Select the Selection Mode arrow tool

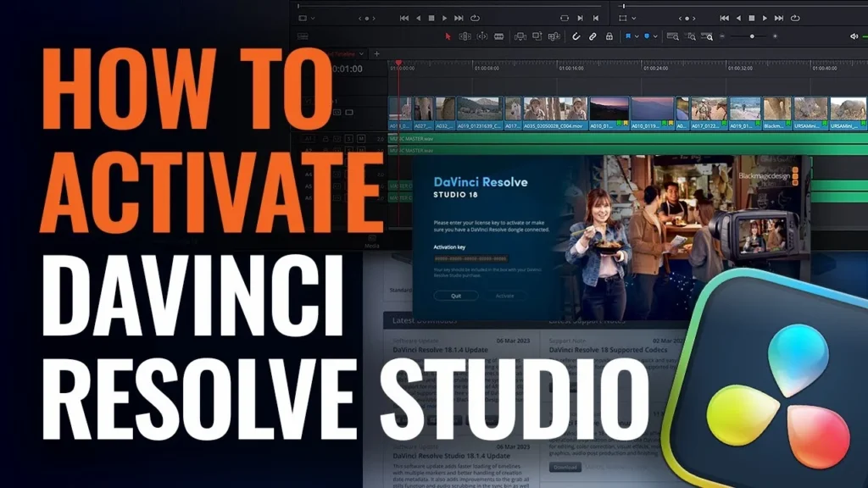[447, 36]
